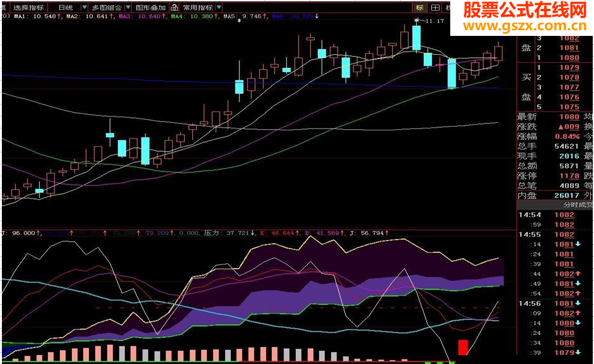Click the 内盘 value 26017
This screenshot has width=594, height=364.
pyautogui.click(x=567, y=195)
